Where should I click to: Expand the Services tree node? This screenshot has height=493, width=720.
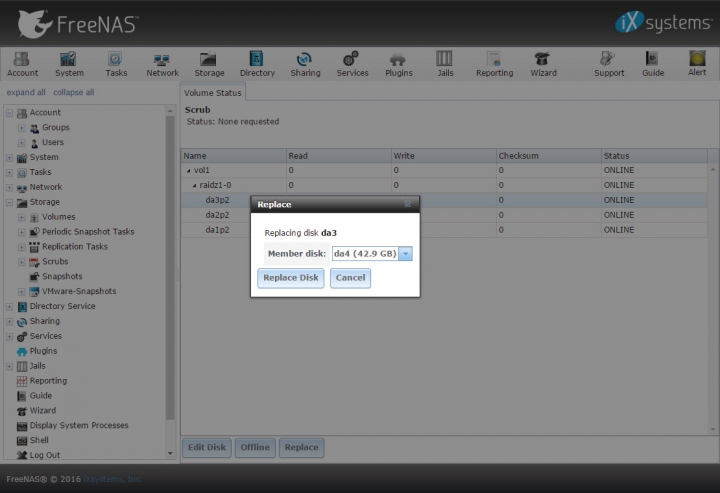pos(9,336)
